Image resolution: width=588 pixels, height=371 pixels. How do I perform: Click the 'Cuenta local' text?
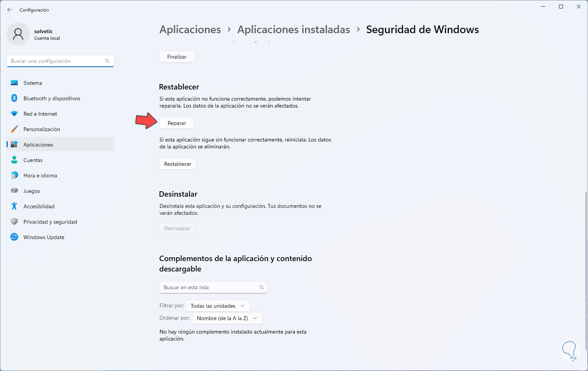tap(47, 38)
